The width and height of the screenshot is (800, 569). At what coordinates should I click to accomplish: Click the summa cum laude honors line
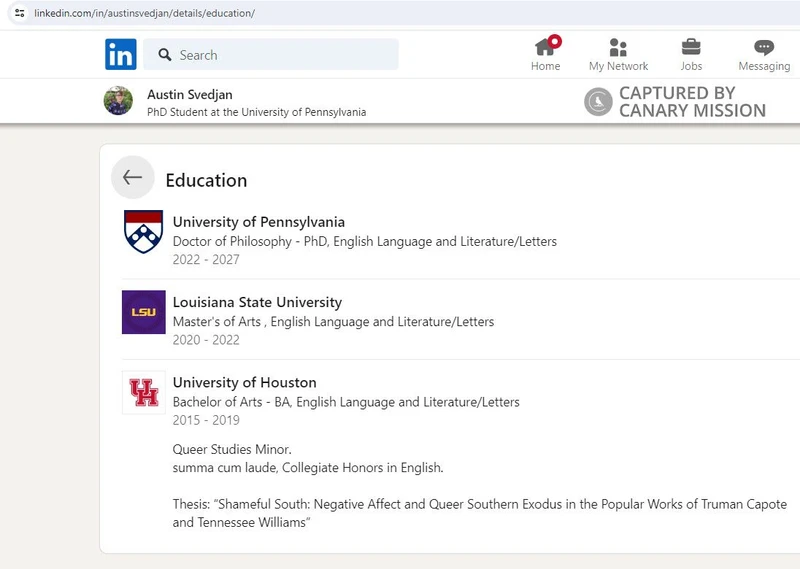308,467
